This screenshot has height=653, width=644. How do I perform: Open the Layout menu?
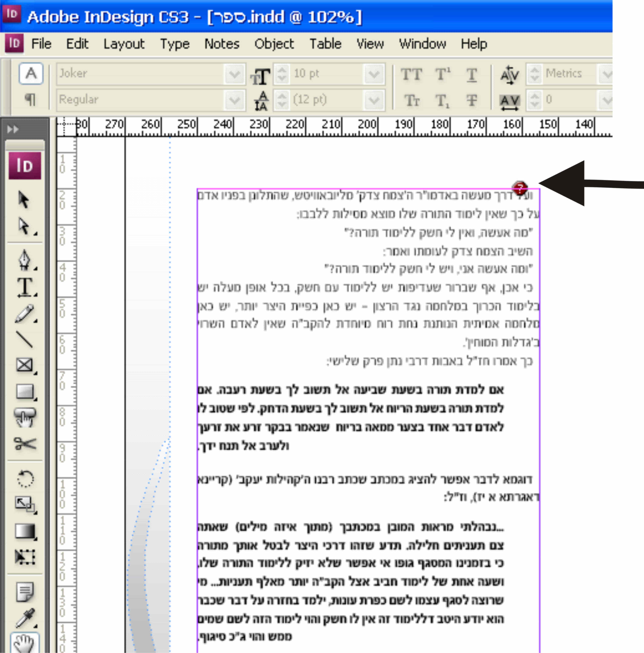pyautogui.click(x=124, y=44)
